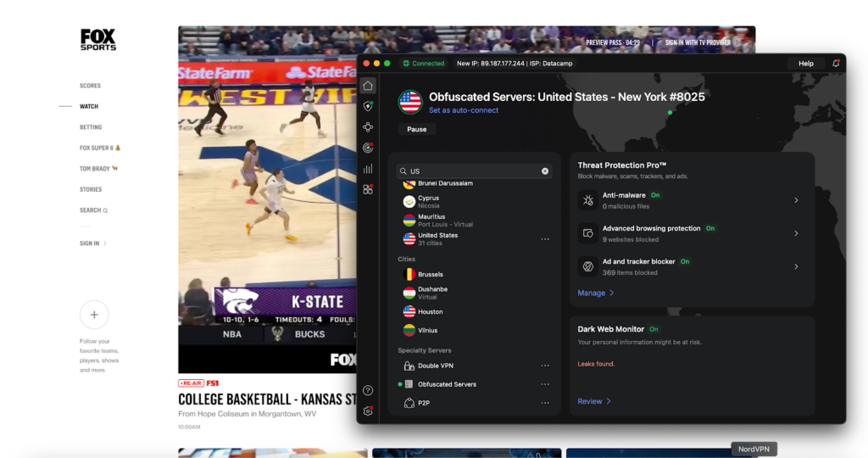Image resolution: width=868 pixels, height=458 pixels.
Task: Open TOM BRADY menu item
Action: pos(98,169)
